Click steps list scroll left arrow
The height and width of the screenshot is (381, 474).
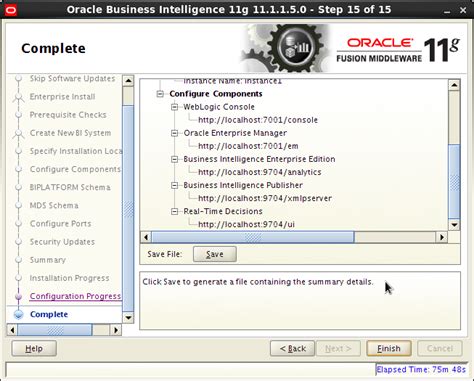click(x=12, y=330)
